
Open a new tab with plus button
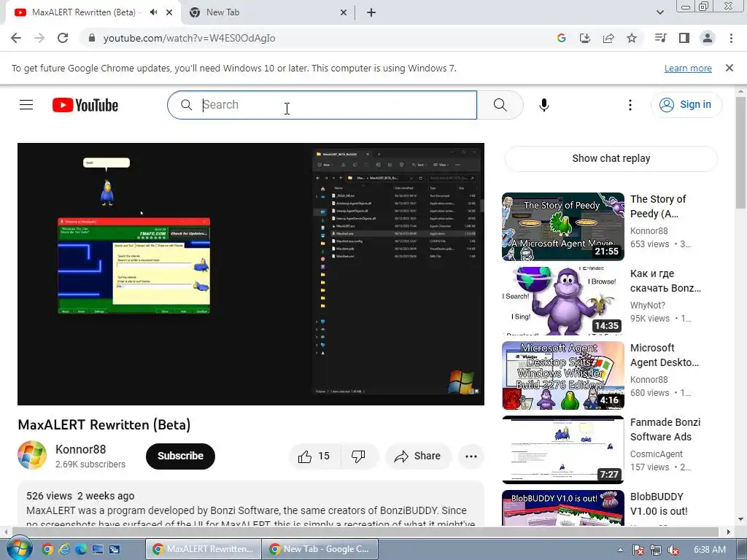(x=371, y=12)
